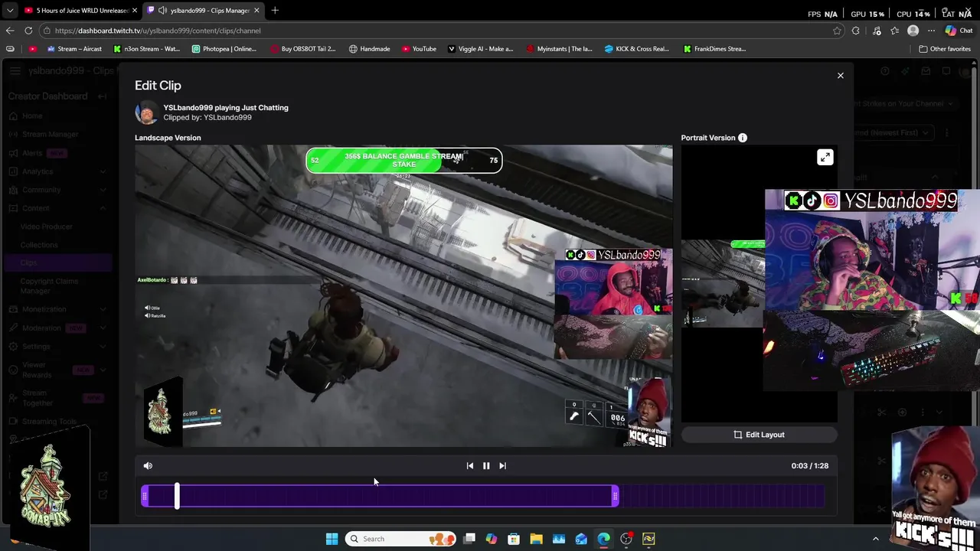
Task: Refresh the current page
Action: tap(28, 31)
